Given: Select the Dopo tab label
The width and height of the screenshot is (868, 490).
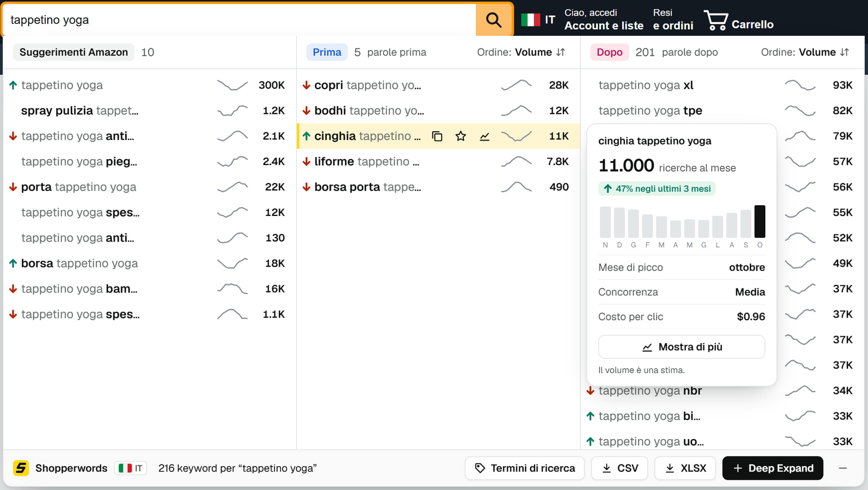Looking at the screenshot, I should 610,52.
